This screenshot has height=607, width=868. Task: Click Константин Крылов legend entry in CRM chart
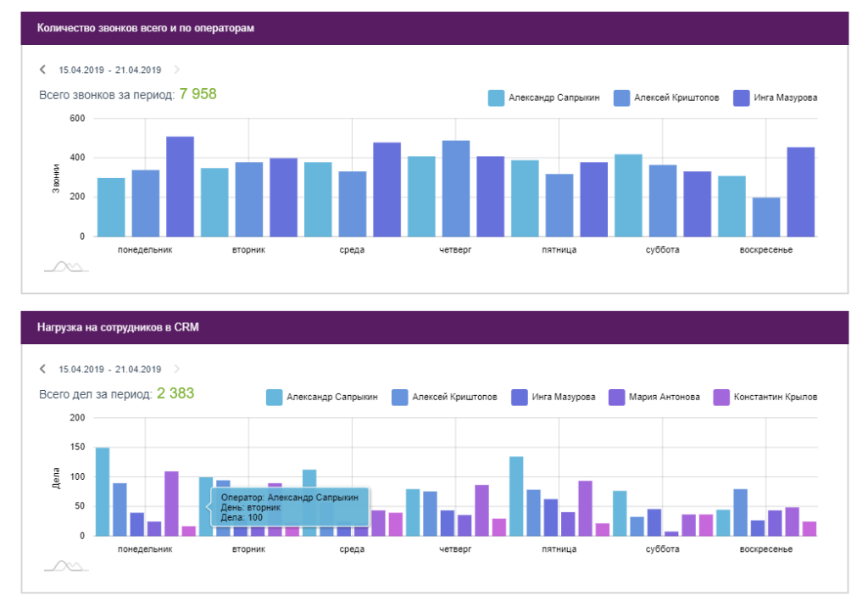765,397
